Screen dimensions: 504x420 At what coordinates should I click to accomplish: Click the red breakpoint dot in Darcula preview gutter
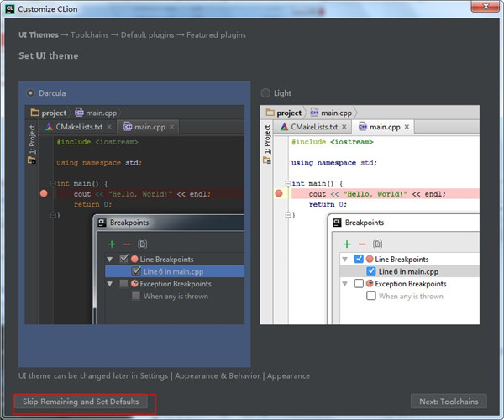pos(44,193)
